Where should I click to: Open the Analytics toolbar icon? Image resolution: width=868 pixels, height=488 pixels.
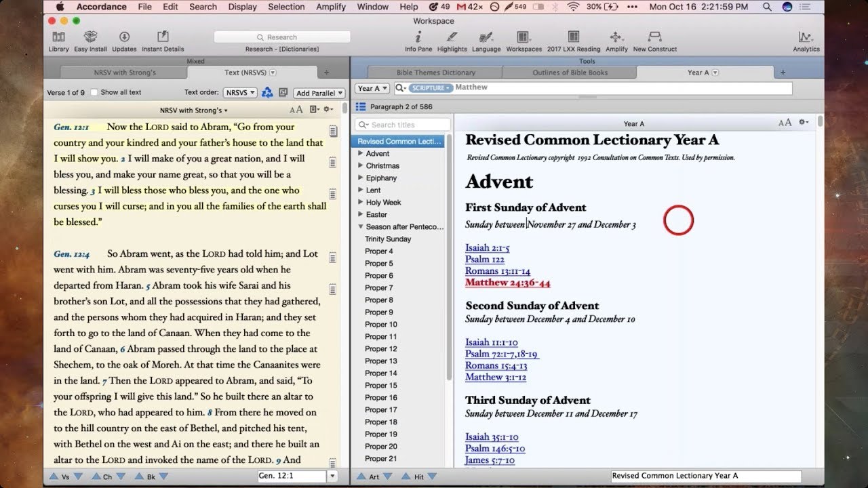(x=806, y=37)
